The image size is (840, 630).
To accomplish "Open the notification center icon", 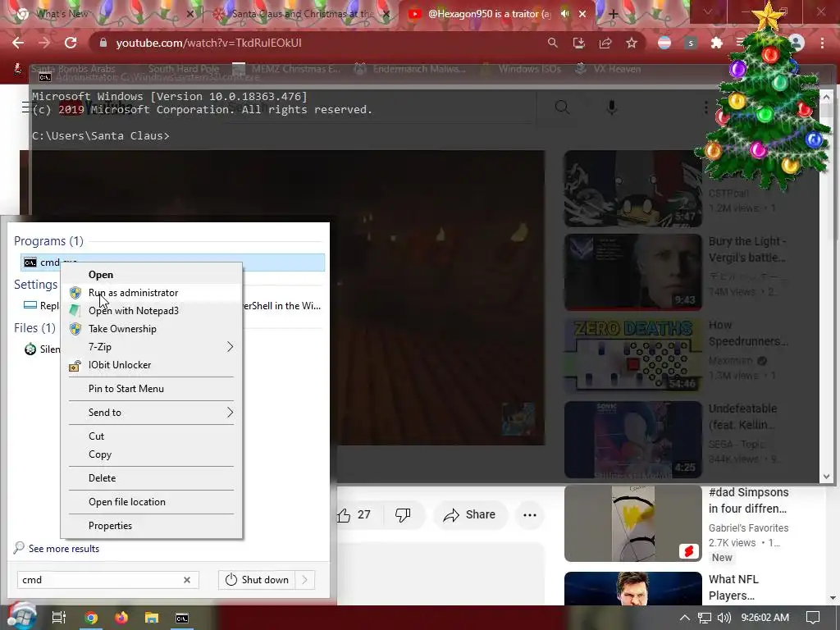I will point(813,618).
